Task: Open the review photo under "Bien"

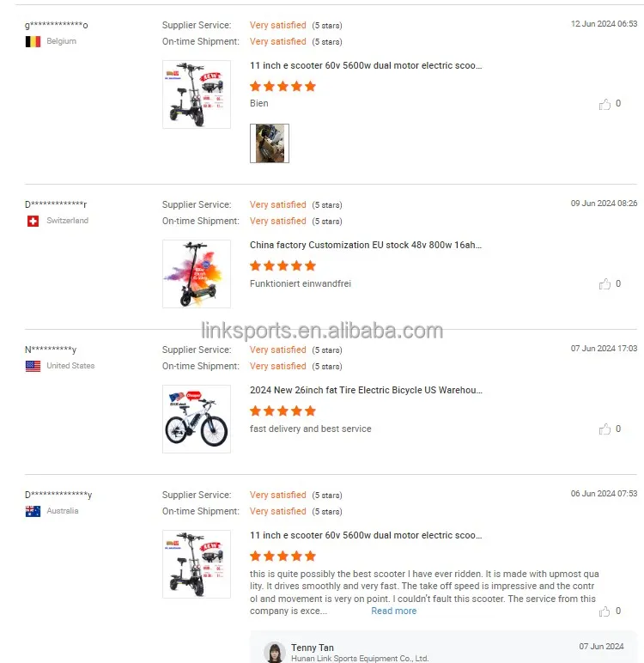Action: [x=269, y=143]
